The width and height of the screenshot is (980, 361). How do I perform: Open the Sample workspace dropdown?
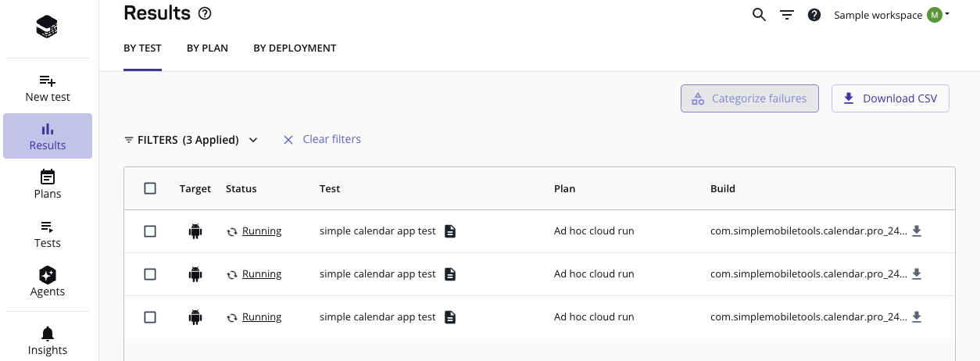click(x=891, y=15)
